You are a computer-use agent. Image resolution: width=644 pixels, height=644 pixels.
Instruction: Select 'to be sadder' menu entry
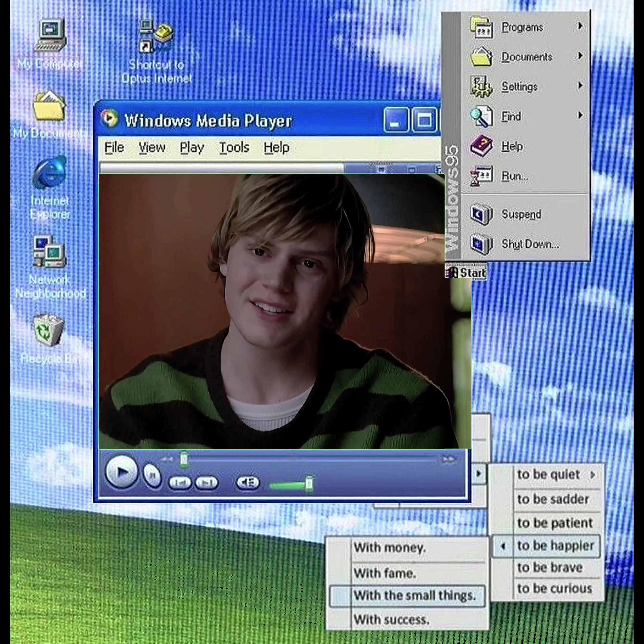(553, 499)
